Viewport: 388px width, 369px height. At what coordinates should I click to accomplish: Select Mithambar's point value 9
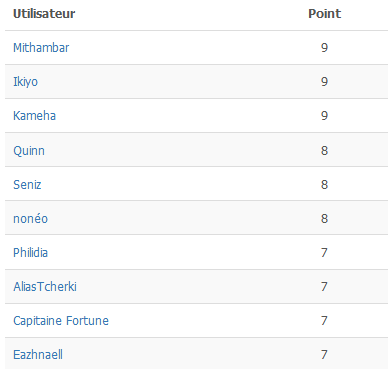point(324,48)
